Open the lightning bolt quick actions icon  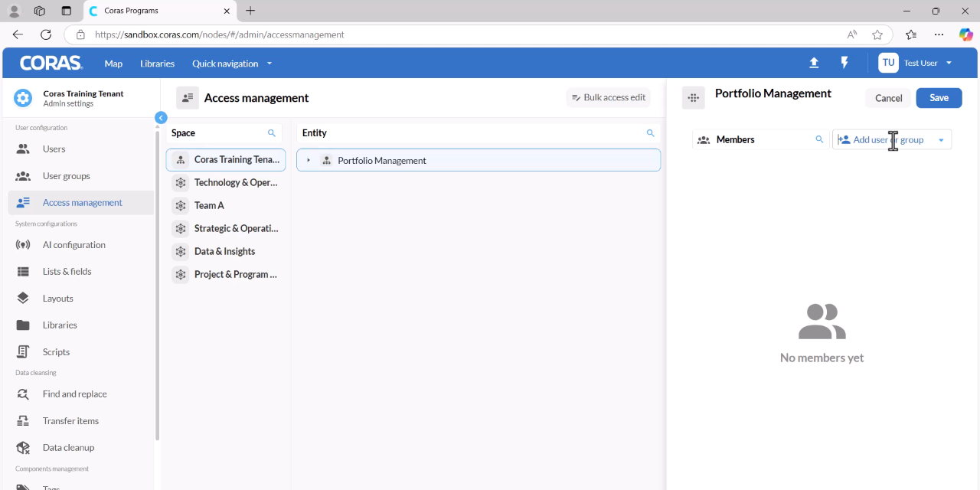click(x=844, y=63)
